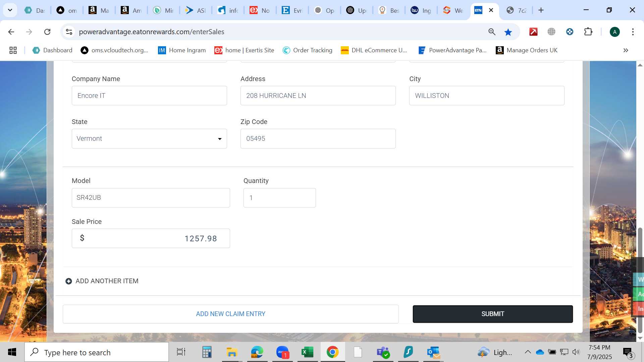The width and height of the screenshot is (644, 362).
Task: Open the bookmarks apps grid icon
Action: point(13,50)
